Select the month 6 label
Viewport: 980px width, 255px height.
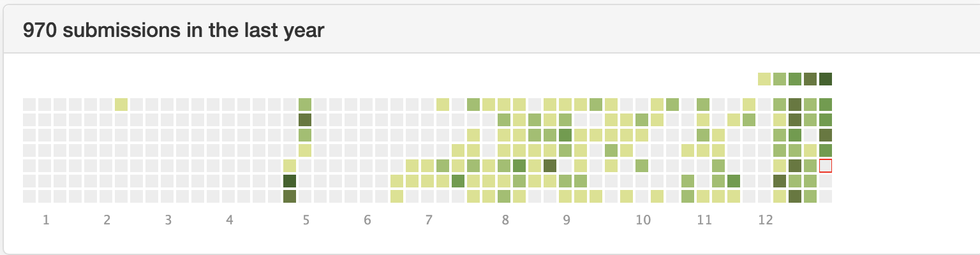[367, 221]
